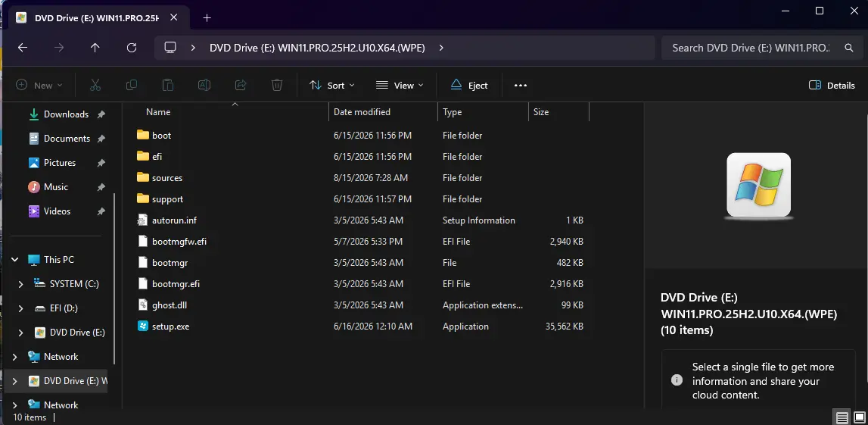The image size is (868, 425).
Task: Refresh the current folder view
Action: pos(132,48)
